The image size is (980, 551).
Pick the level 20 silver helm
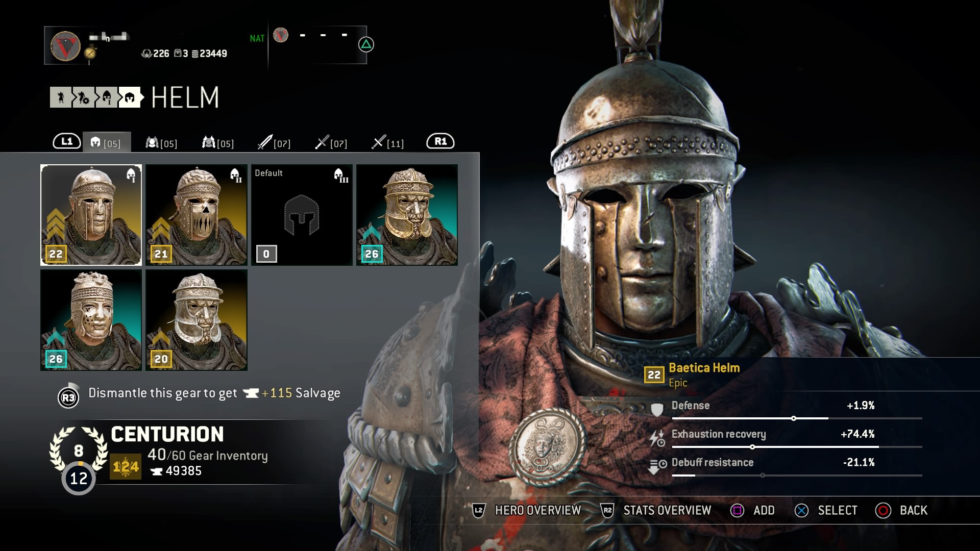tap(197, 320)
